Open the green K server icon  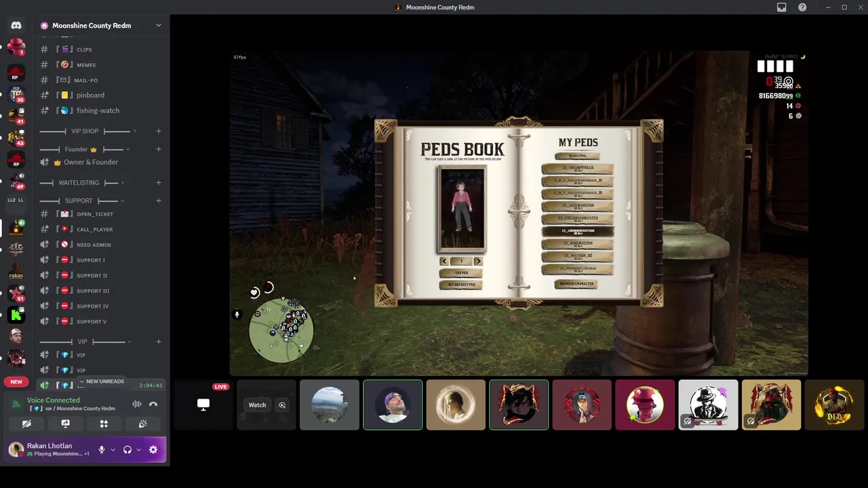16,314
